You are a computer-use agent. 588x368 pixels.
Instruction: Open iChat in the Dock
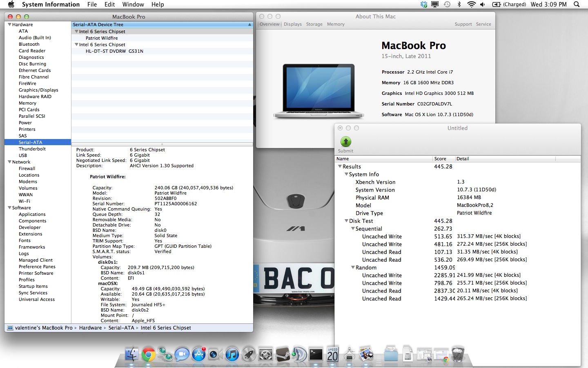[182, 354]
